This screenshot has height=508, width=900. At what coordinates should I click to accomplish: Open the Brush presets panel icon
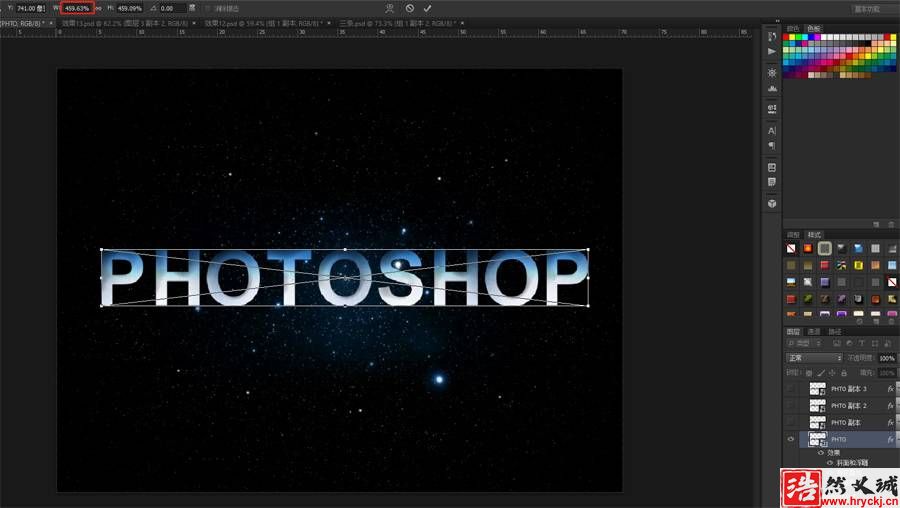[772, 108]
